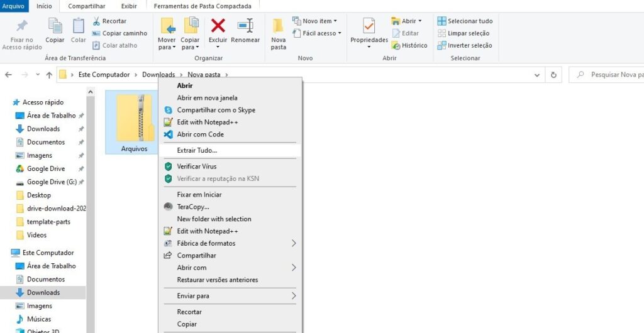
Task: Choose Abrir em nova janela
Action: pos(230,97)
